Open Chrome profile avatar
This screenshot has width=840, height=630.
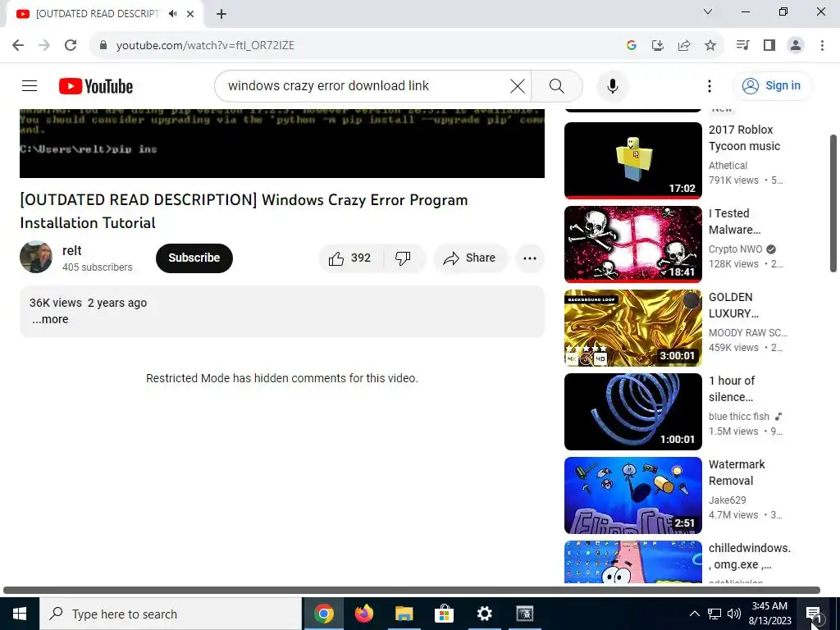pyautogui.click(x=796, y=45)
